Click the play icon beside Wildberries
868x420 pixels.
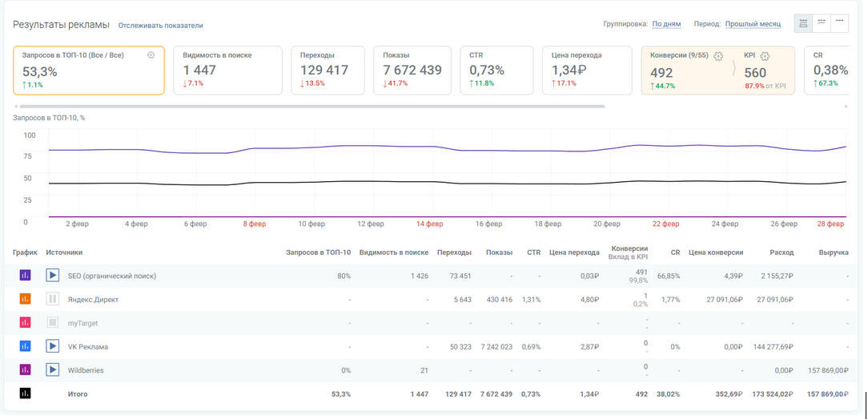coord(53,370)
